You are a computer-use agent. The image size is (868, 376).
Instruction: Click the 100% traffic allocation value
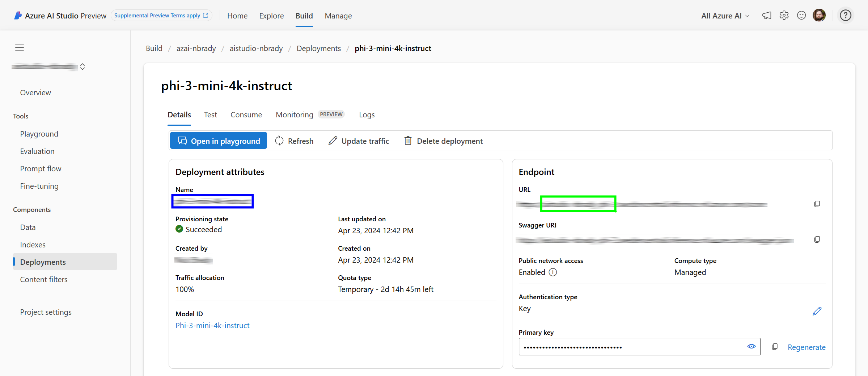pyautogui.click(x=185, y=289)
